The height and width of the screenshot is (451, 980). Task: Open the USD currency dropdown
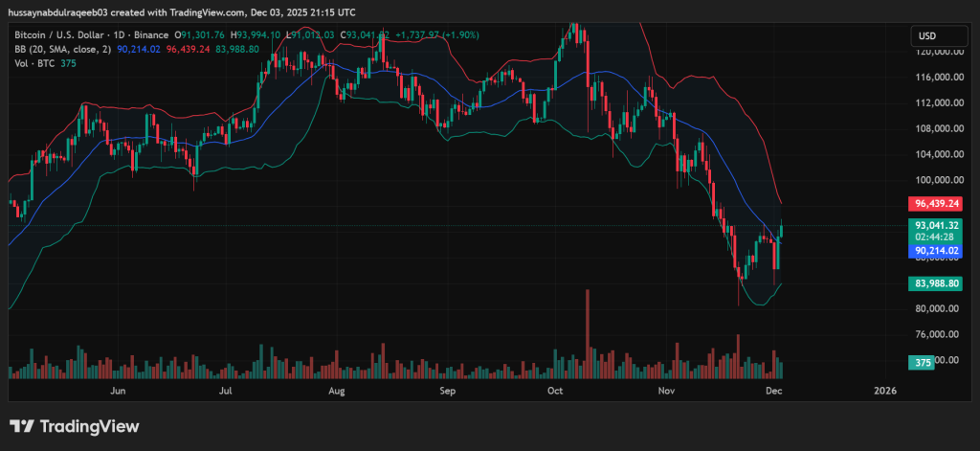[927, 35]
